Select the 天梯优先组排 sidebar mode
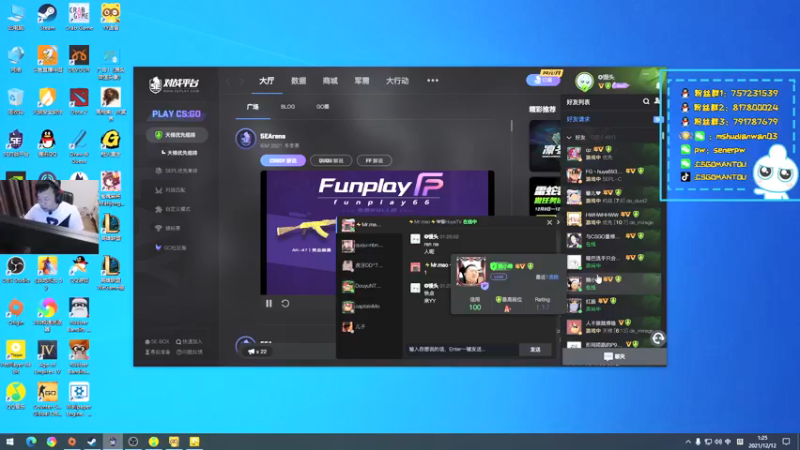 tap(177, 135)
